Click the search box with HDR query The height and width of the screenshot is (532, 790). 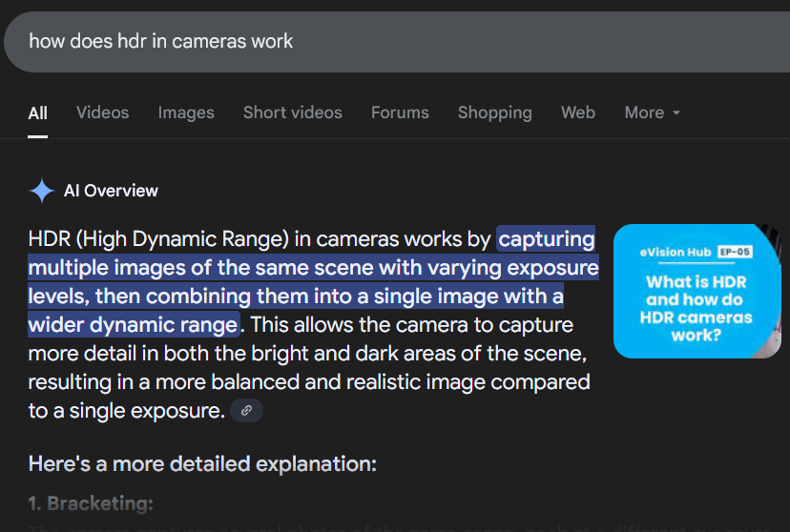(x=398, y=41)
